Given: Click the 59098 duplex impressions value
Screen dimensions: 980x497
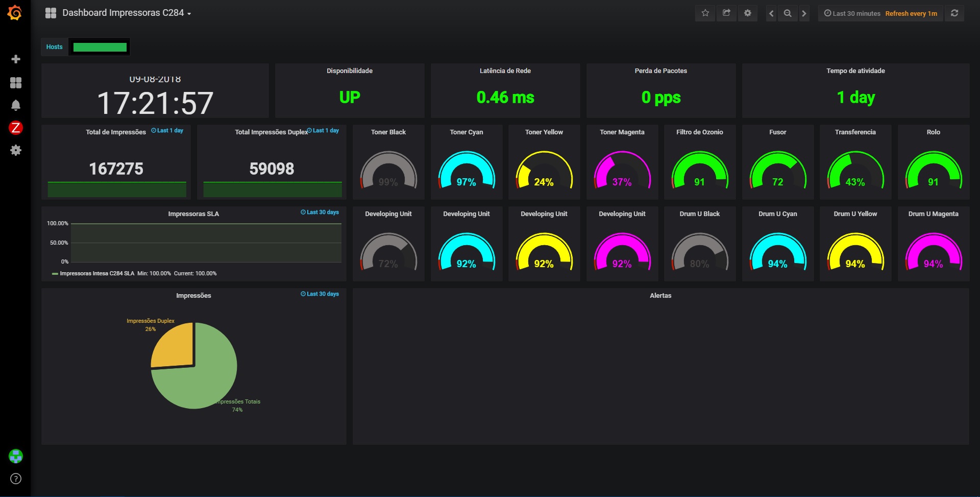Looking at the screenshot, I should tap(272, 169).
